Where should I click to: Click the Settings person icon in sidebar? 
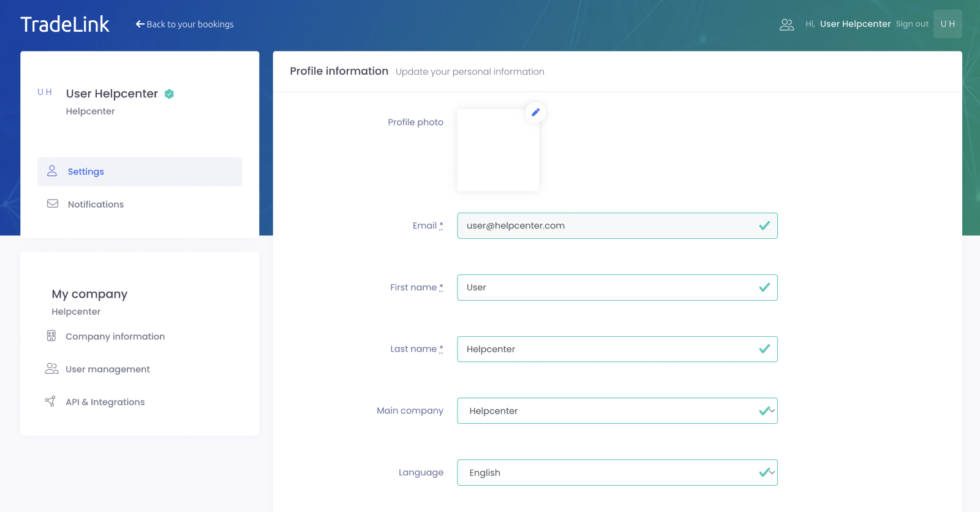(52, 171)
